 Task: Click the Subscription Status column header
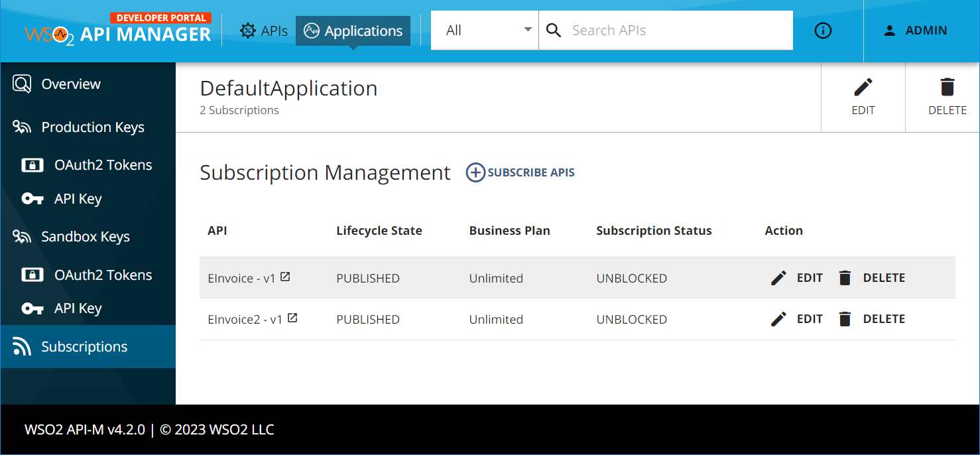pyautogui.click(x=654, y=231)
